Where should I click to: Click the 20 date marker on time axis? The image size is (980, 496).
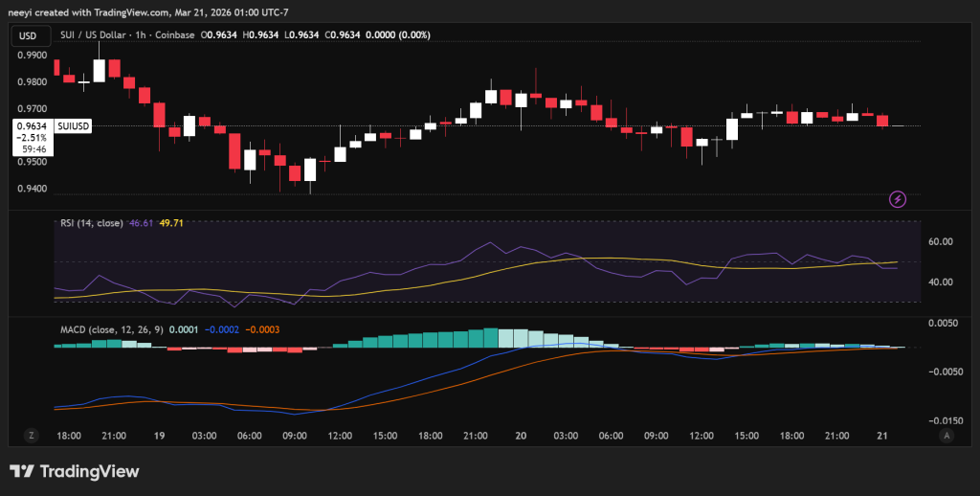[521, 436]
